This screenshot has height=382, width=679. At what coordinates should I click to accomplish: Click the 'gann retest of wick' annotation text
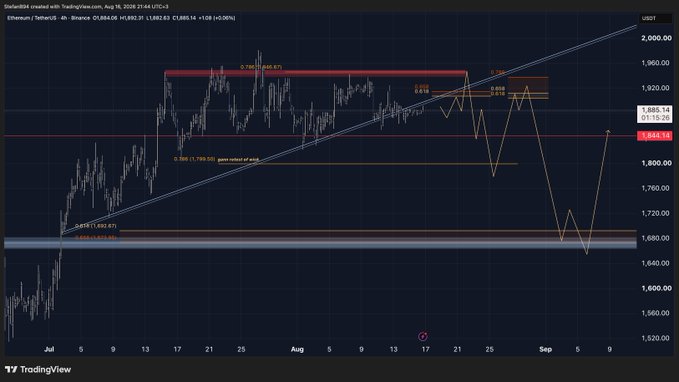[238, 159]
